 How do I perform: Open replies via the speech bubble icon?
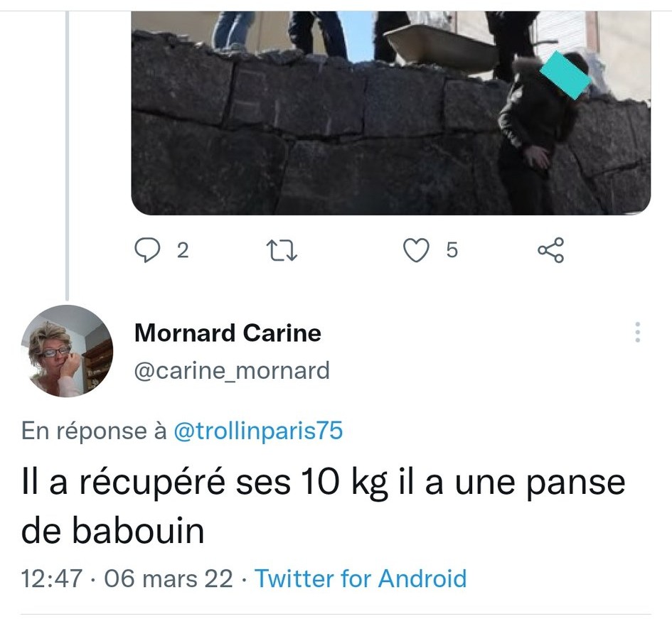pos(147,249)
